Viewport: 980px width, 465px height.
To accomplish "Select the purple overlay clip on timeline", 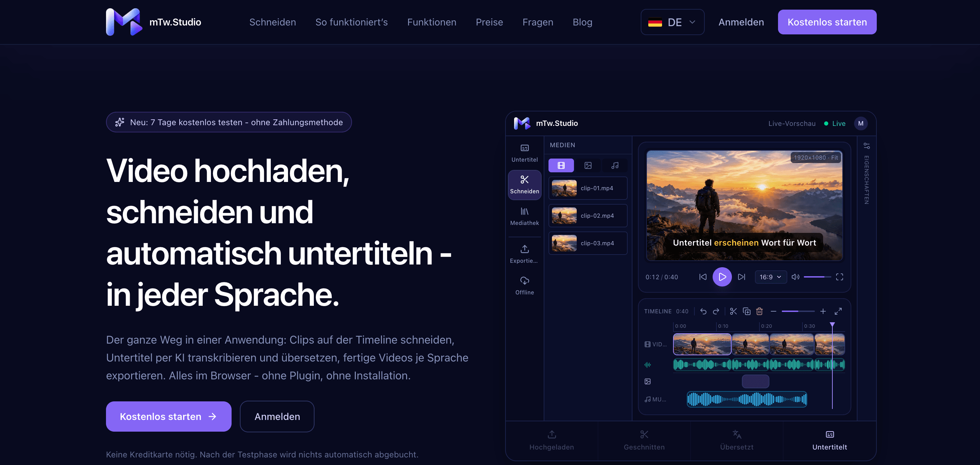I will point(755,381).
